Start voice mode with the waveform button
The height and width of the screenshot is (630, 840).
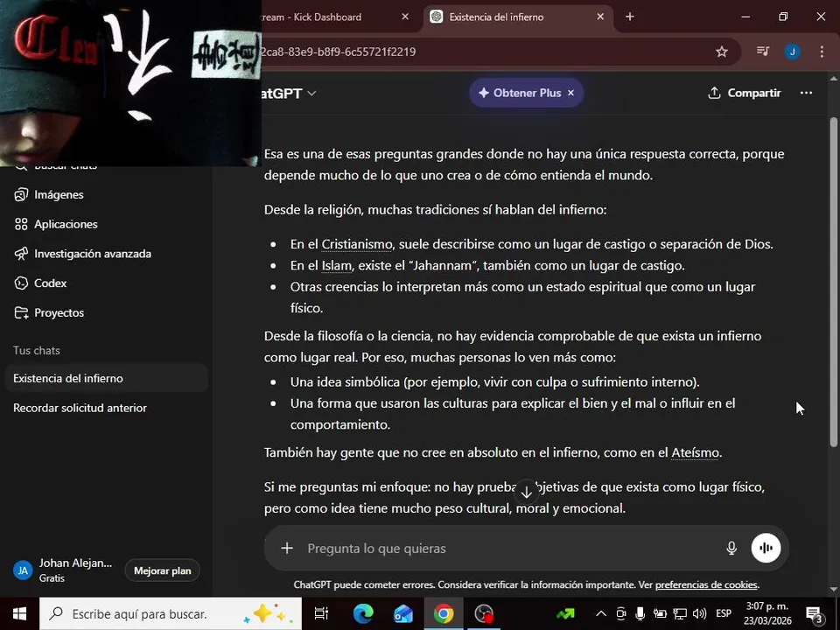point(766,548)
